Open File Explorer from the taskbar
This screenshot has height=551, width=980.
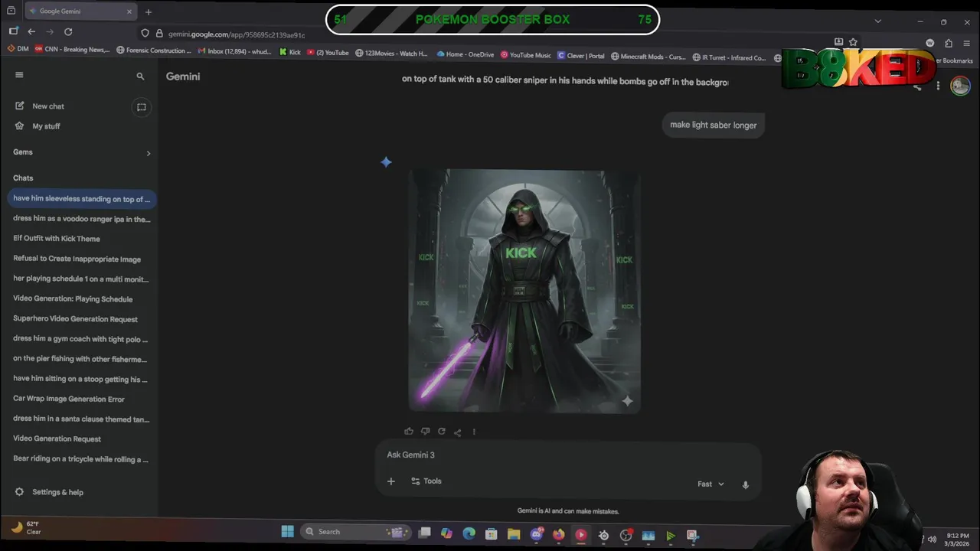[x=514, y=534]
